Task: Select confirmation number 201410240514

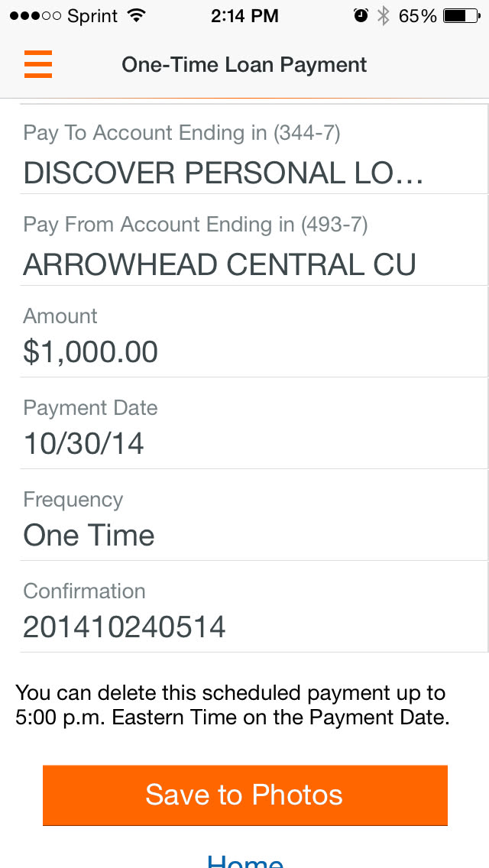Action: pos(125,627)
